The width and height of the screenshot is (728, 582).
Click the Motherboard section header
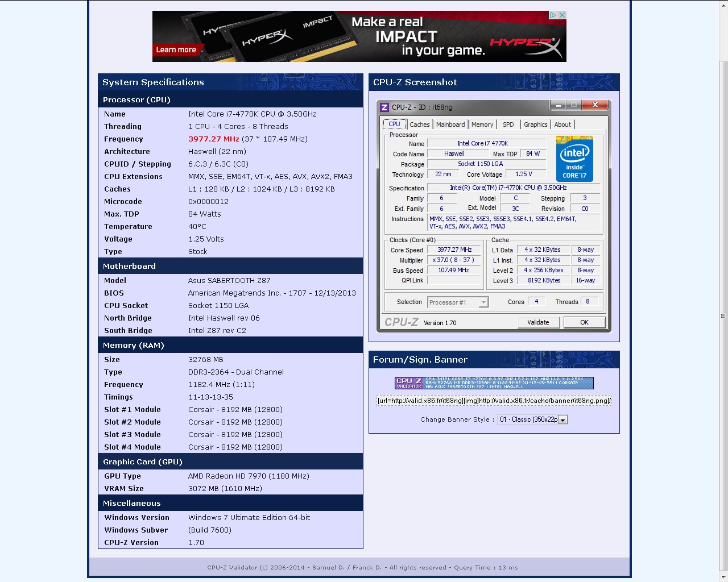pyautogui.click(x=230, y=266)
